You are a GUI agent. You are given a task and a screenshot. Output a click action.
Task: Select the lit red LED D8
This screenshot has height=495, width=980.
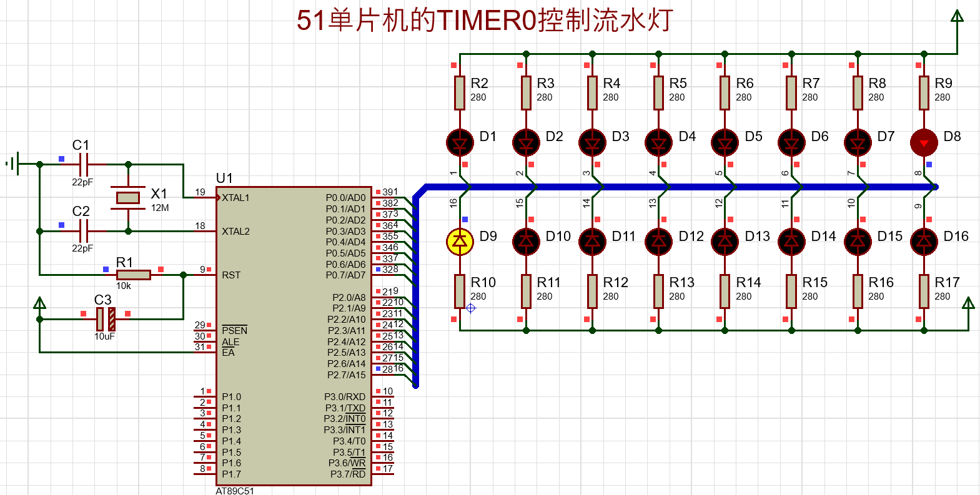[924, 142]
